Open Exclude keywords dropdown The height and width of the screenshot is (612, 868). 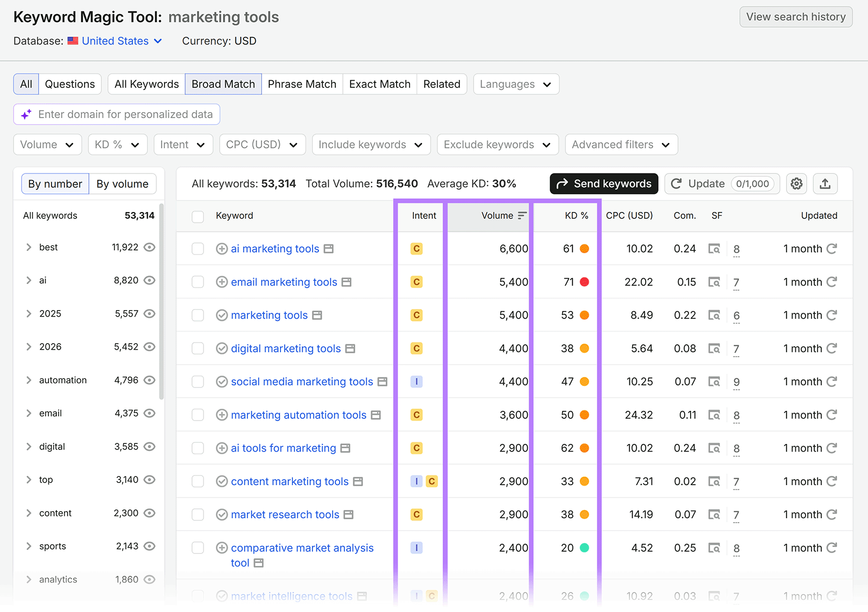pos(497,145)
